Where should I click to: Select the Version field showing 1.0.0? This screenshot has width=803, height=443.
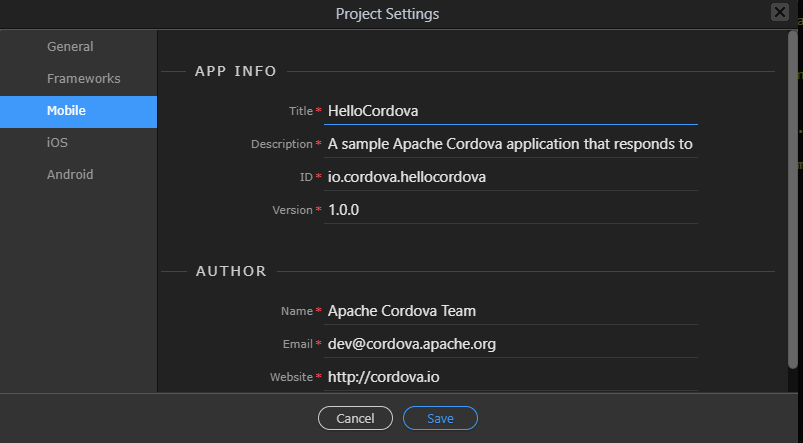(511, 210)
